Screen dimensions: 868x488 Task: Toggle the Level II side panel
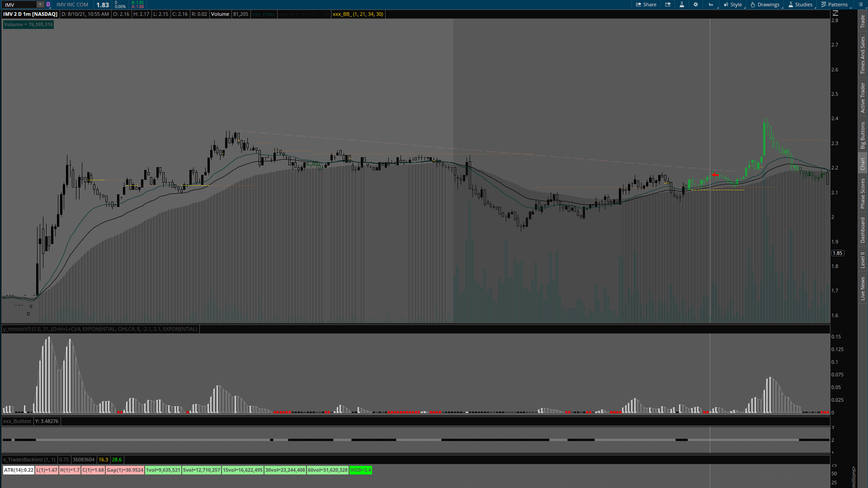coord(863,260)
